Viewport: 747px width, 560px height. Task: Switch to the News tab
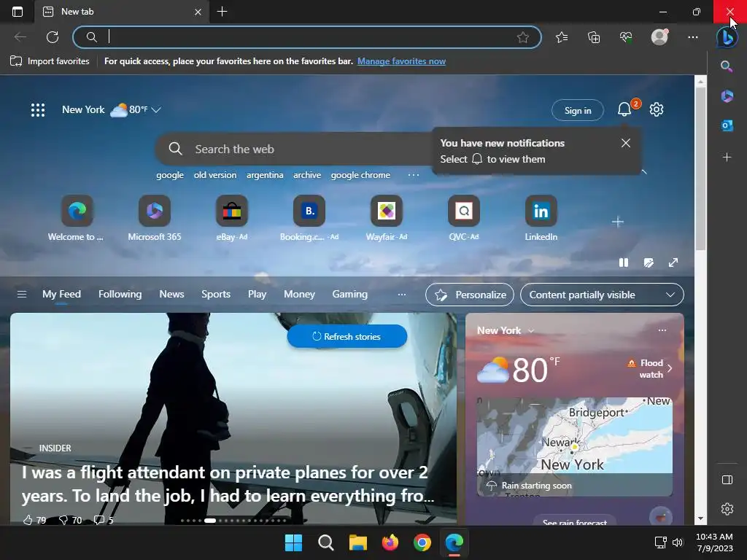pyautogui.click(x=171, y=295)
